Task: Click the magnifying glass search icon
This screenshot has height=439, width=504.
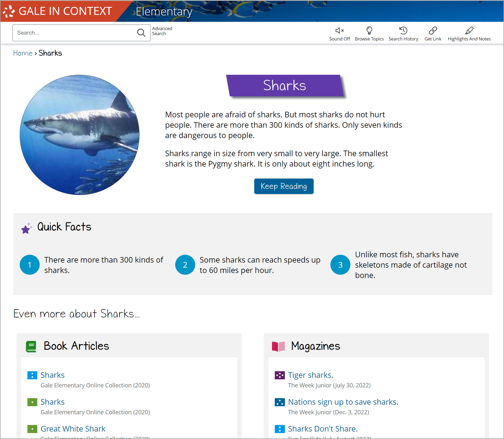Action: click(141, 33)
